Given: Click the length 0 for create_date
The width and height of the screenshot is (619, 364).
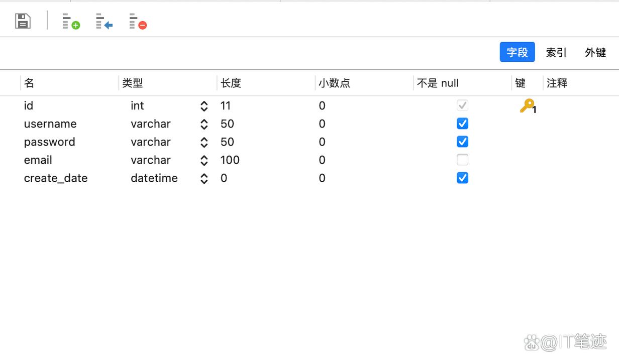Looking at the screenshot, I should 224,178.
